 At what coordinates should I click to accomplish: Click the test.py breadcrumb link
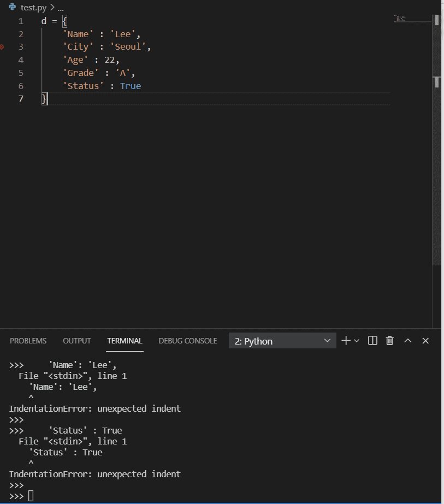pyautogui.click(x=34, y=8)
